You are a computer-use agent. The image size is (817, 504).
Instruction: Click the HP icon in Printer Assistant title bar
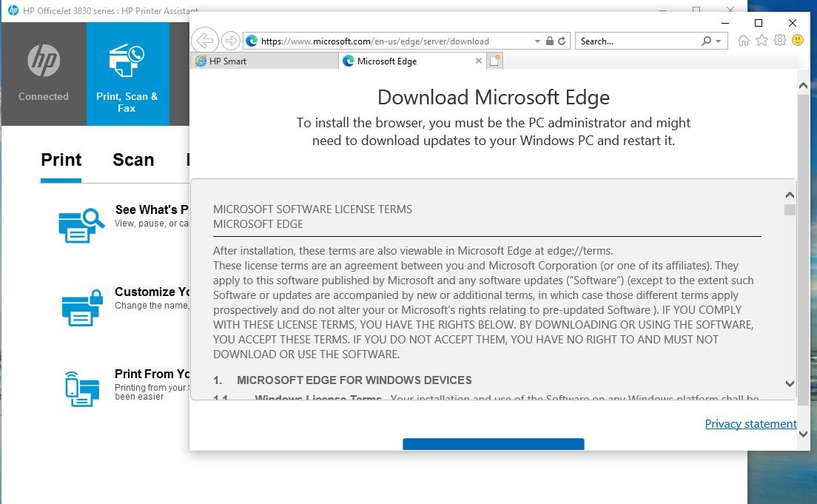pyautogui.click(x=13, y=10)
